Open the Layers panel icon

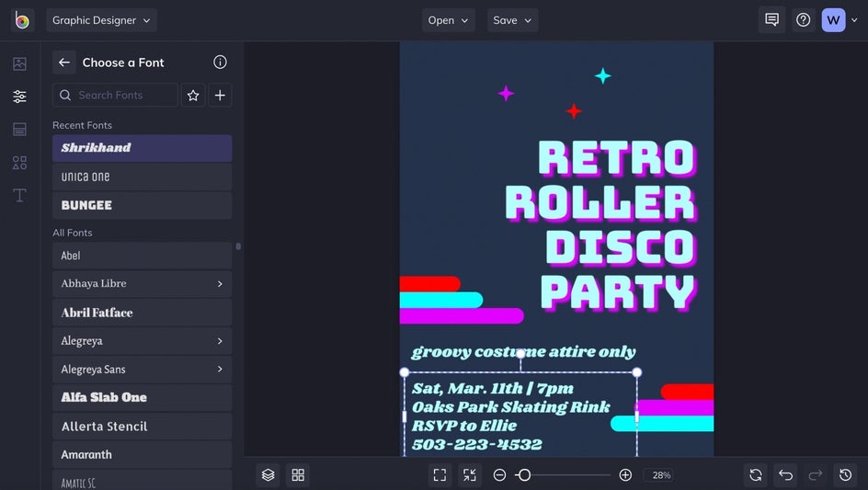(268, 474)
